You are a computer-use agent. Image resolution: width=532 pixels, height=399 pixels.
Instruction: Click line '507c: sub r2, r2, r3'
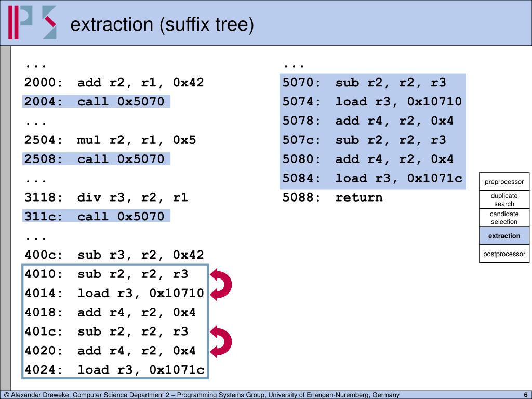click(364, 140)
